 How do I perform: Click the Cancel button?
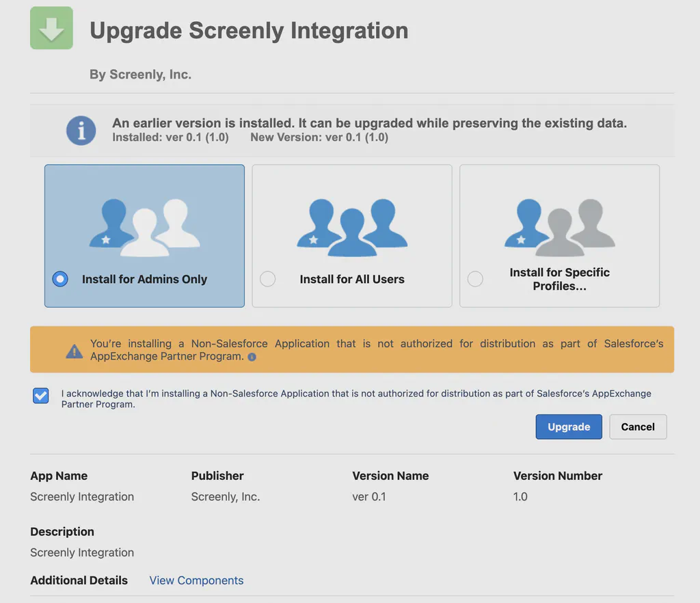pyautogui.click(x=638, y=427)
